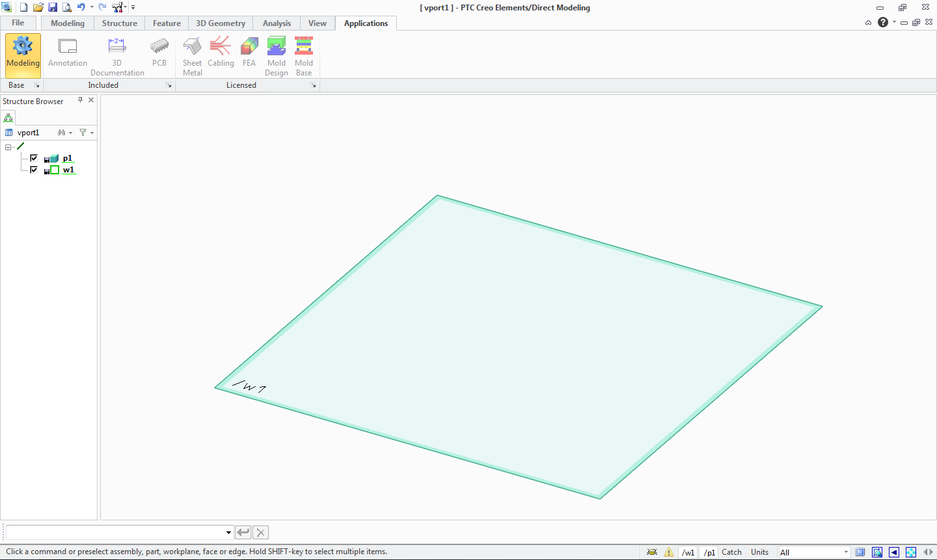Image resolution: width=937 pixels, height=560 pixels.
Task: Redo the last undone action
Action: pyautogui.click(x=103, y=7)
